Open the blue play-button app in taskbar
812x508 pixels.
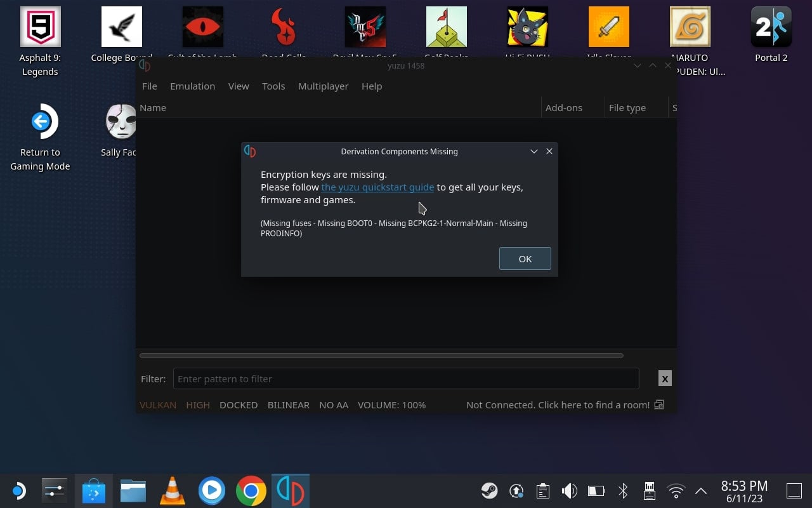(x=211, y=491)
